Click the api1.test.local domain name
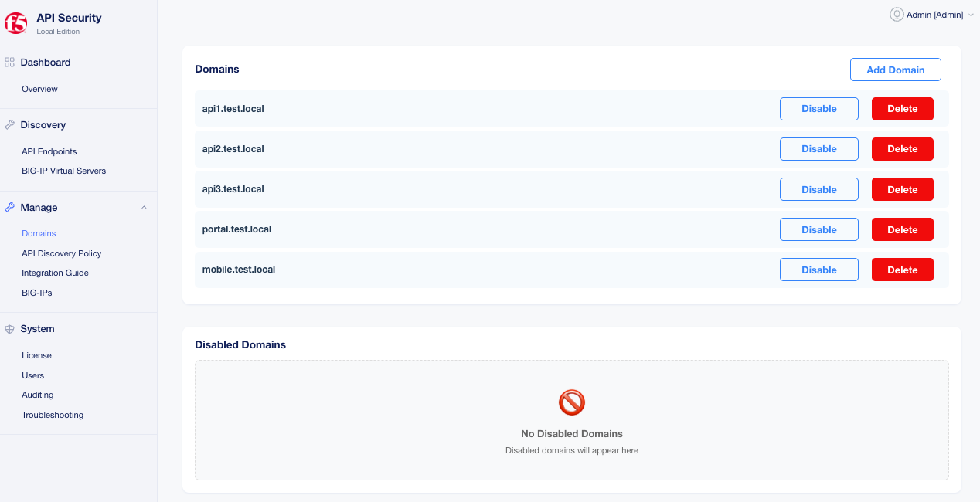The height and width of the screenshot is (502, 980). pyautogui.click(x=233, y=109)
